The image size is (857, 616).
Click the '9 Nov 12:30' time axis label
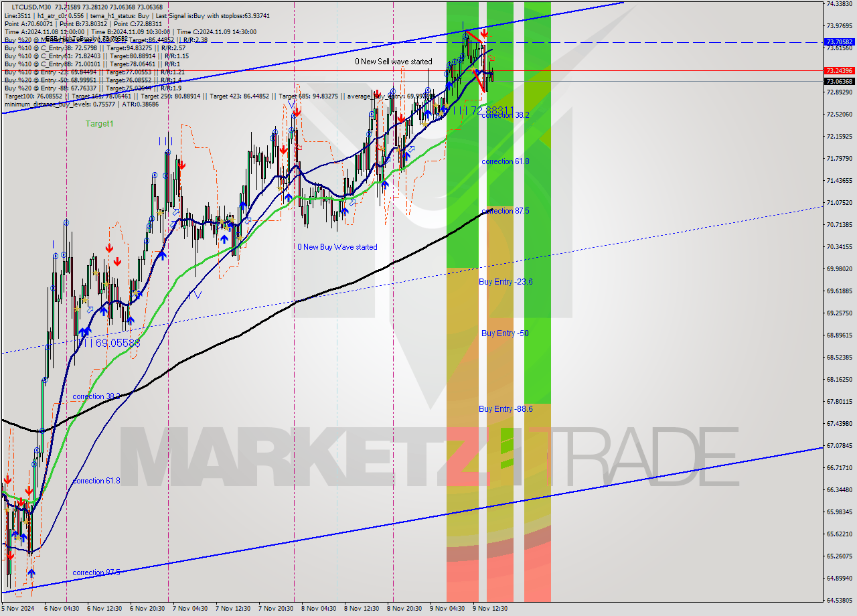489,609
